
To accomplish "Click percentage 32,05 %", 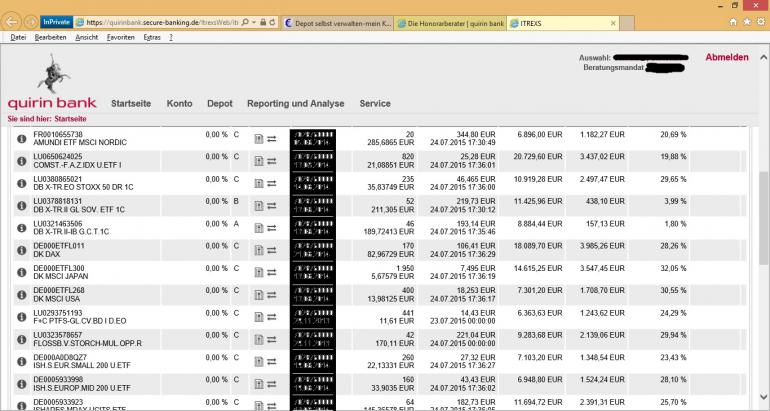I will click(x=673, y=269).
